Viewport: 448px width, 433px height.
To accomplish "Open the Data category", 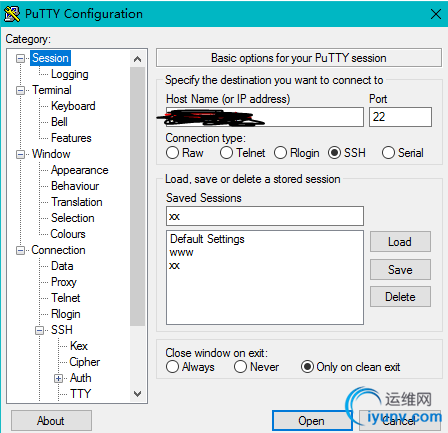I will (62, 266).
